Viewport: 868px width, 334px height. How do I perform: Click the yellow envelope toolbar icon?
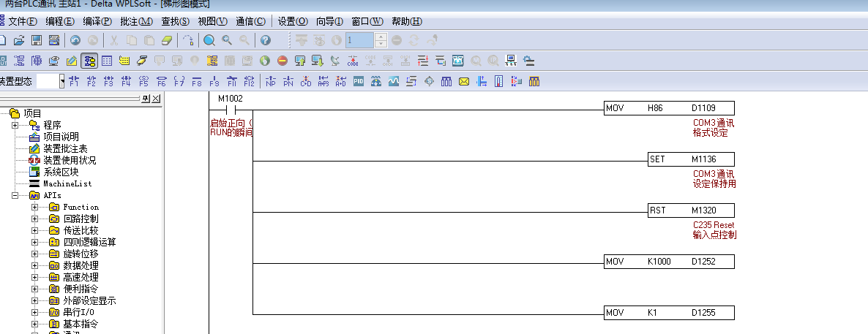pos(463,81)
